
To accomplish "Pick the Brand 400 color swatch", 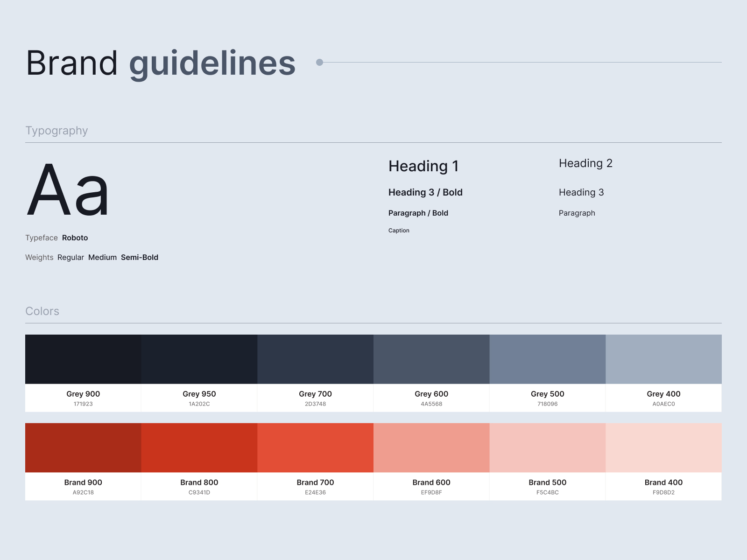I will 663,448.
